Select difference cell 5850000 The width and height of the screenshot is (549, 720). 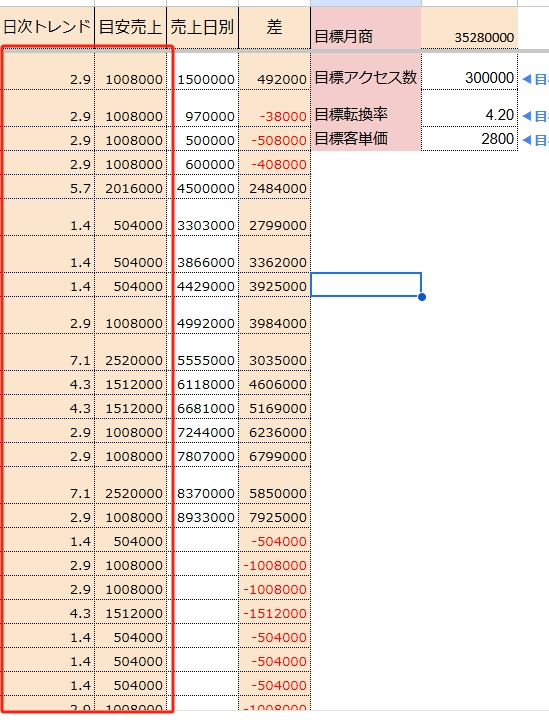[274, 485]
